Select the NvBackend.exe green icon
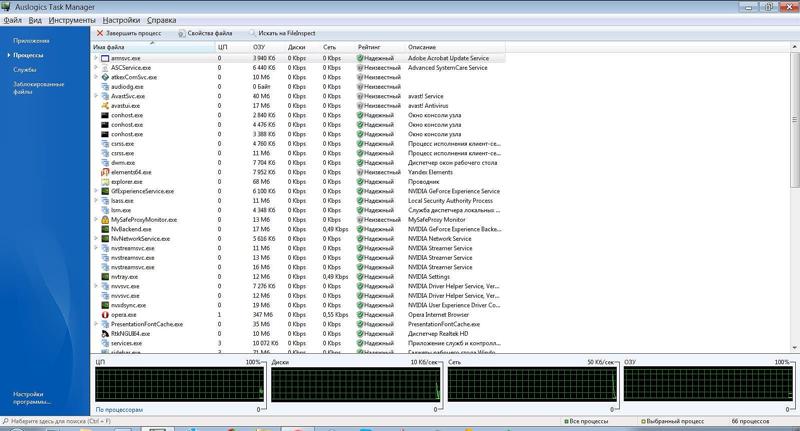800x431 pixels. coord(105,229)
